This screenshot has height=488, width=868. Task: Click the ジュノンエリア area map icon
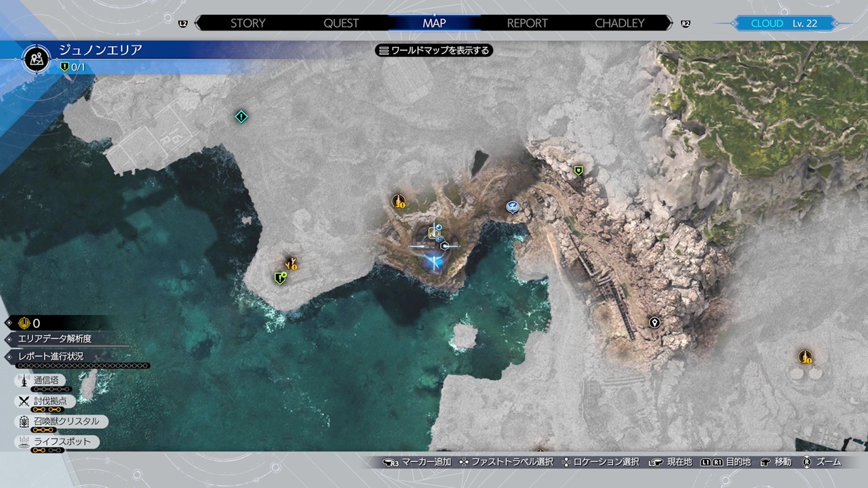coord(37,58)
